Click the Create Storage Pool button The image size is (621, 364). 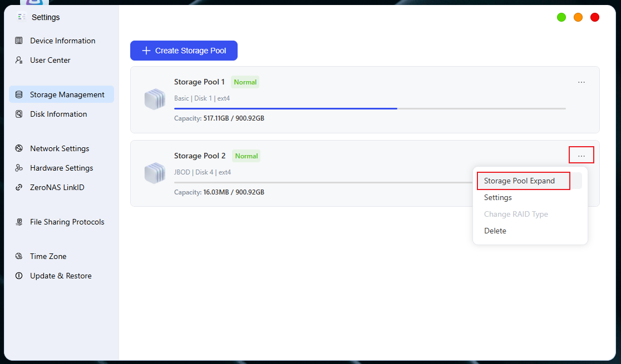184,51
